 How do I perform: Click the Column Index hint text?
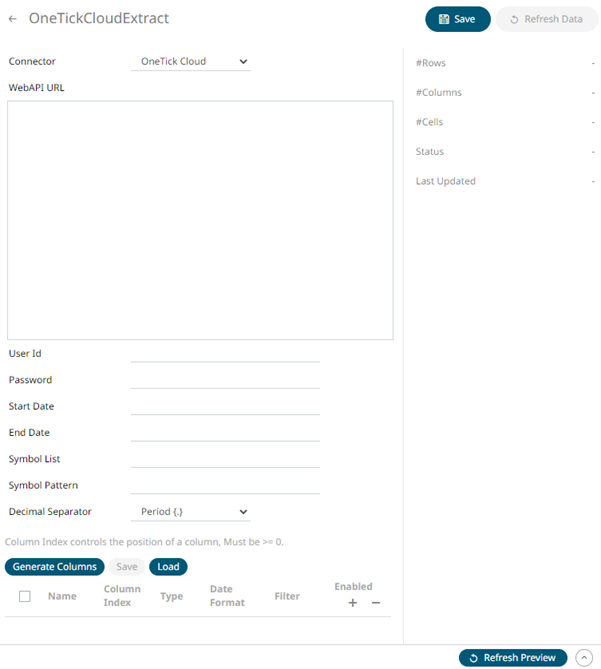[x=144, y=542]
